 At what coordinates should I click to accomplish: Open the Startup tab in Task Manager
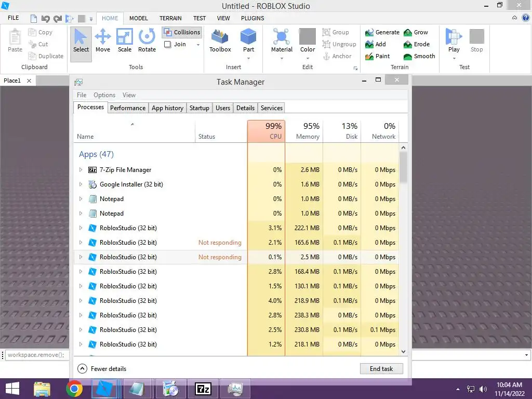click(x=199, y=108)
